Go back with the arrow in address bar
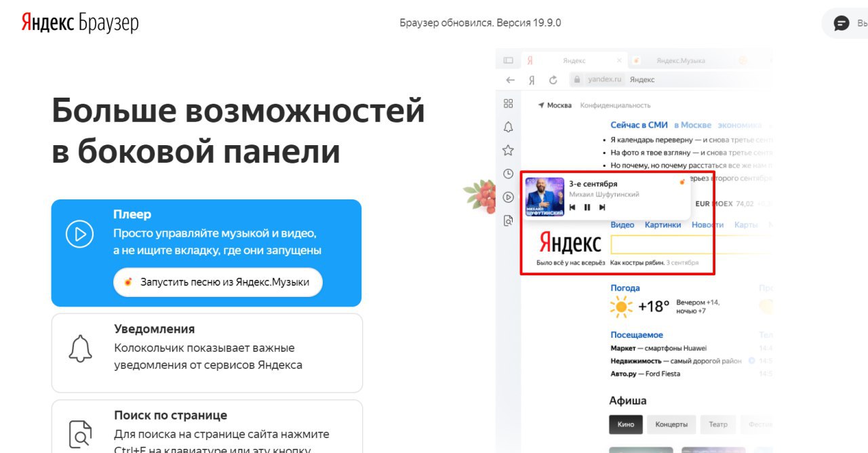The height and width of the screenshot is (453, 868). (x=511, y=80)
